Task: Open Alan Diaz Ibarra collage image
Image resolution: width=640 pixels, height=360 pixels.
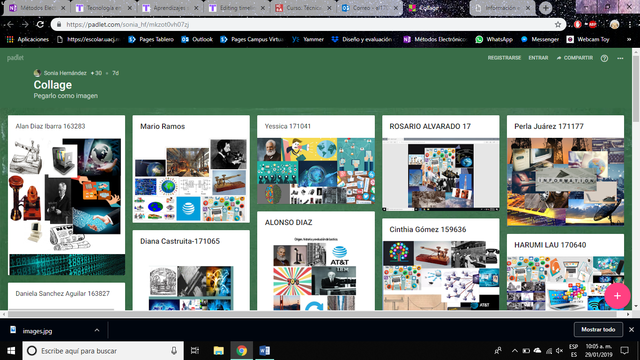Action: point(67,206)
